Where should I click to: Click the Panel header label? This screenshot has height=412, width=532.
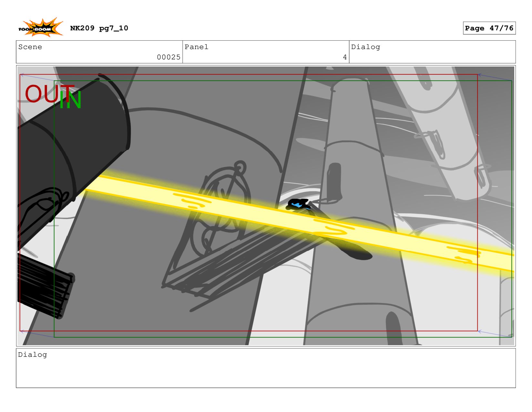(x=196, y=47)
